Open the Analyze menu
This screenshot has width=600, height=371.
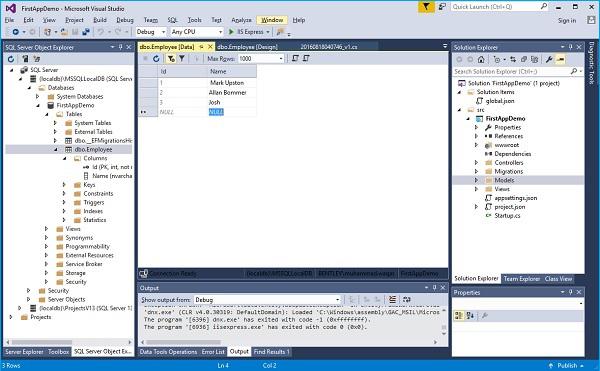[241, 20]
